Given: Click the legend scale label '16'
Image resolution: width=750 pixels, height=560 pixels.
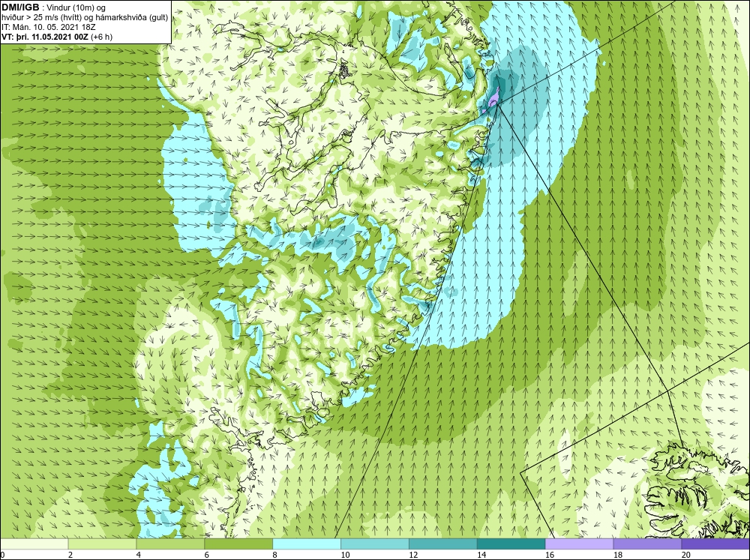Looking at the screenshot, I should tap(550, 555).
